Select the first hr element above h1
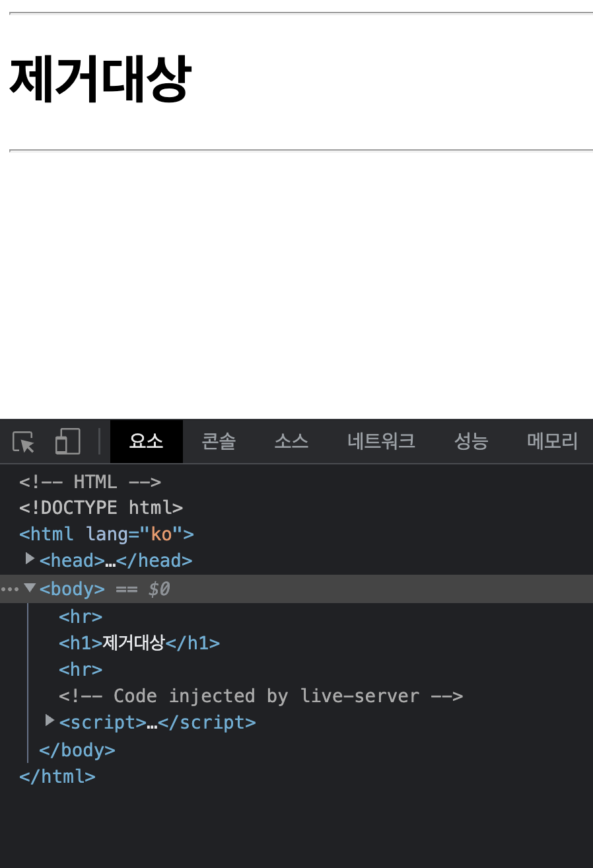 81,616
